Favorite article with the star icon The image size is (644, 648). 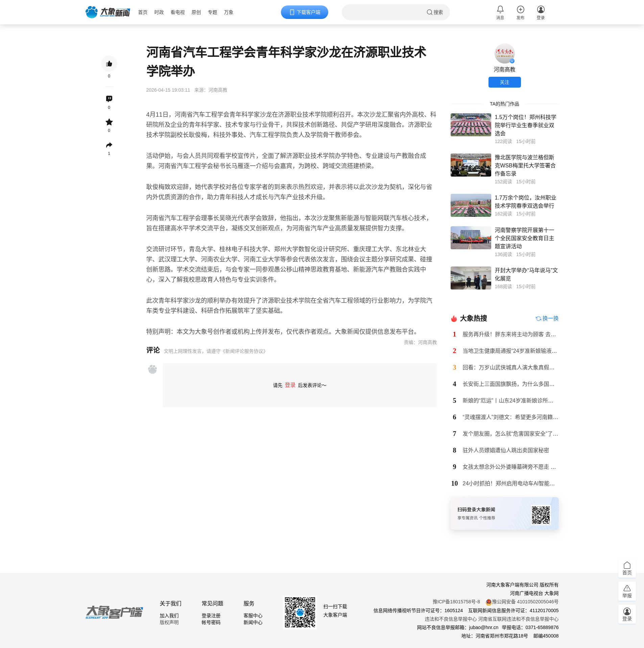point(109,122)
